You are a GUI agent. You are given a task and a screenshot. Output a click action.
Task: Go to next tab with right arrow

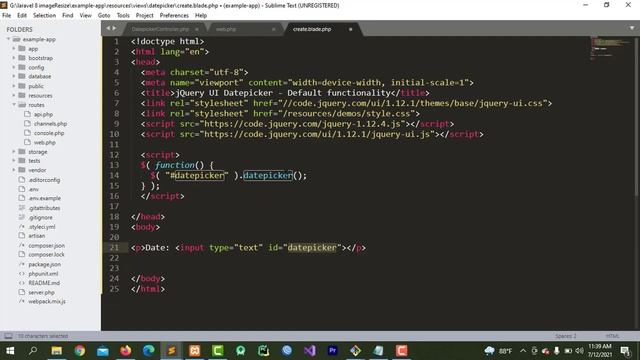coord(114,28)
